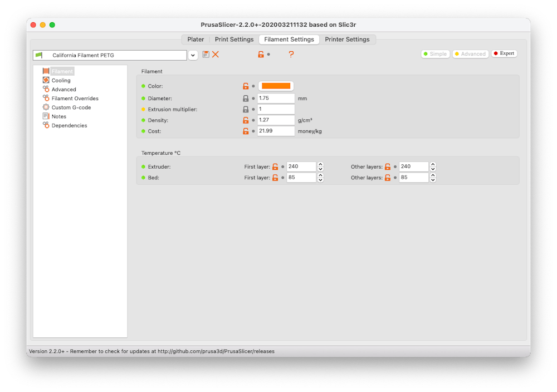
Task: Click the reset dot beside Color row
Action: coord(253,86)
